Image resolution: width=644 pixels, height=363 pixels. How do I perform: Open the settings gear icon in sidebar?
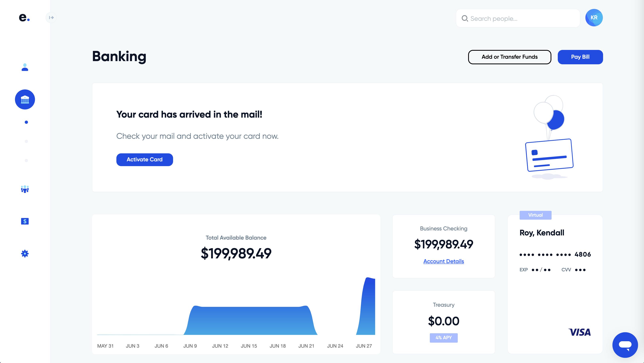25,254
